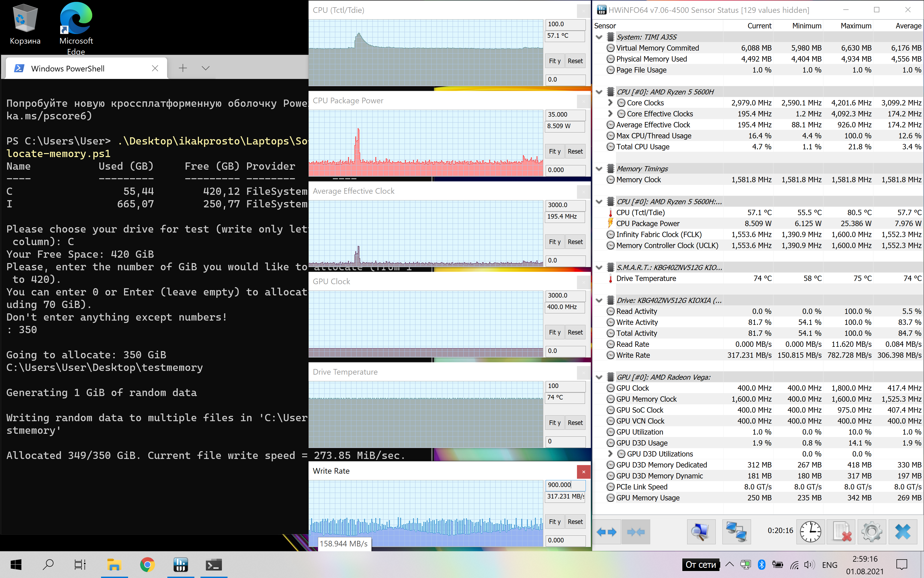Select the Drive Temperature sensor row
The width and height of the screenshot is (924, 578).
tap(758, 278)
